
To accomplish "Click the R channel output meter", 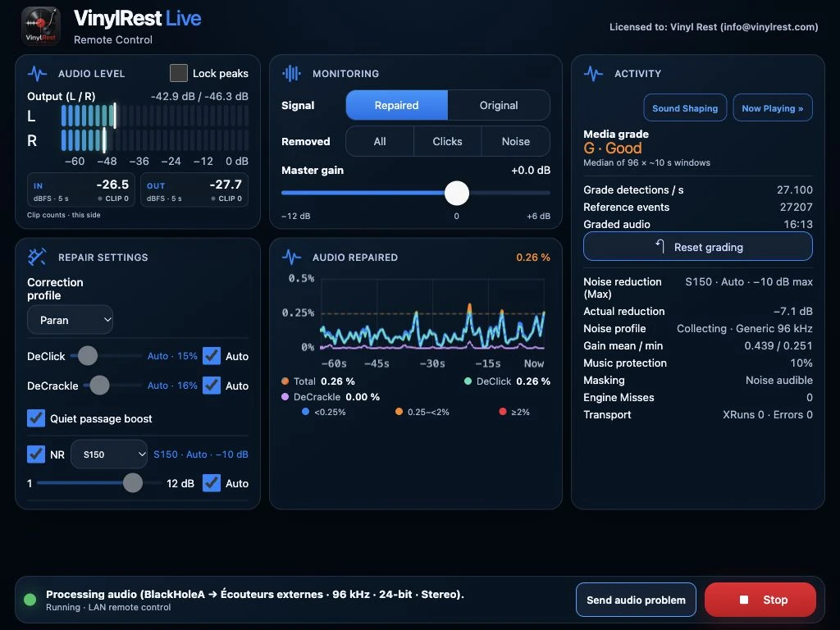I will pyautogui.click(x=155, y=140).
